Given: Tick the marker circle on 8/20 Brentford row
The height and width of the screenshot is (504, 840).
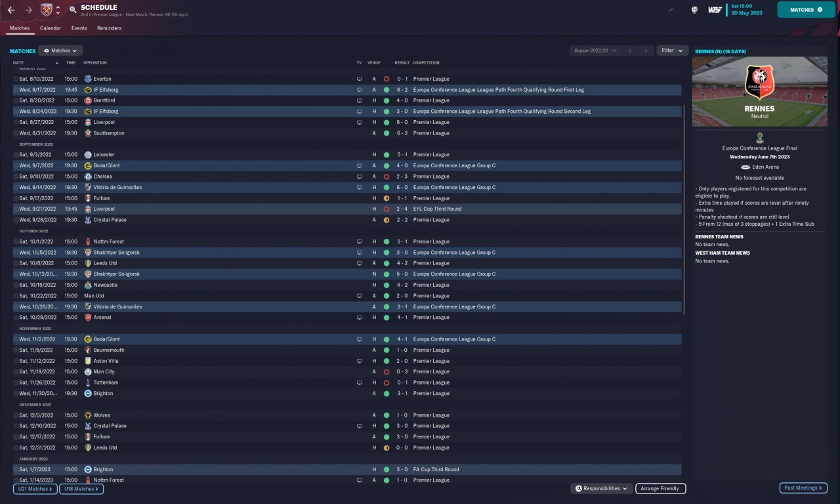Looking at the screenshot, I should click(16, 100).
